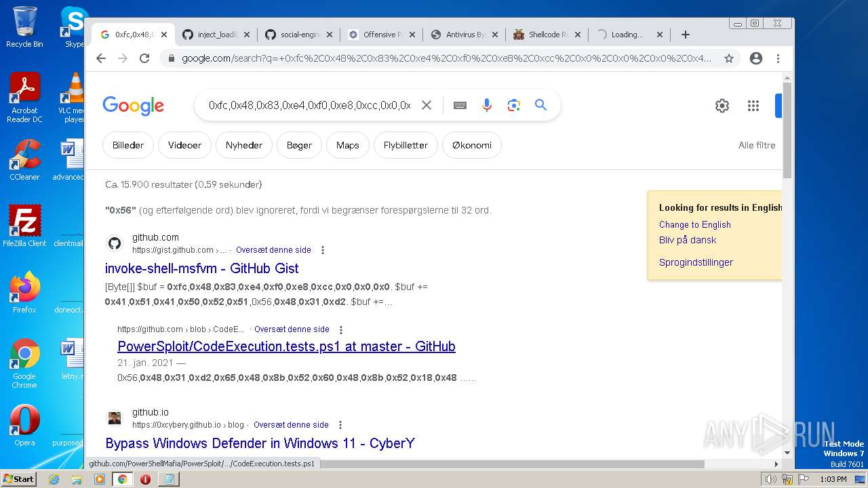Close the Offensive tab
868x488 pixels.
412,35
